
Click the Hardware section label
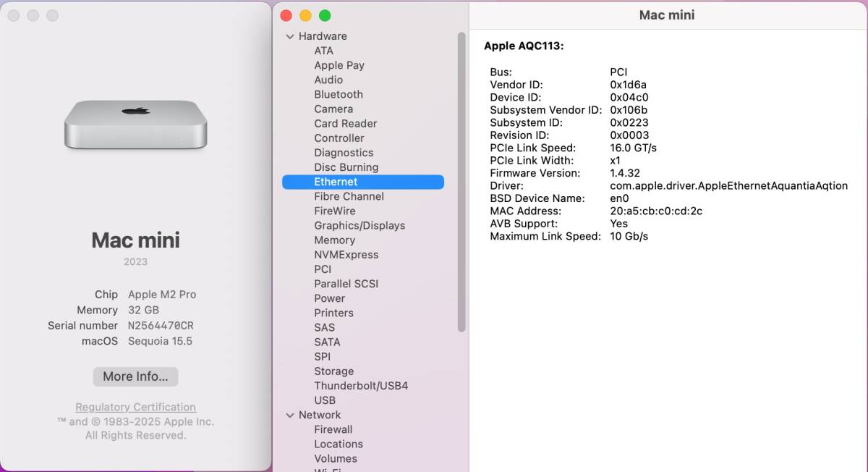click(323, 36)
